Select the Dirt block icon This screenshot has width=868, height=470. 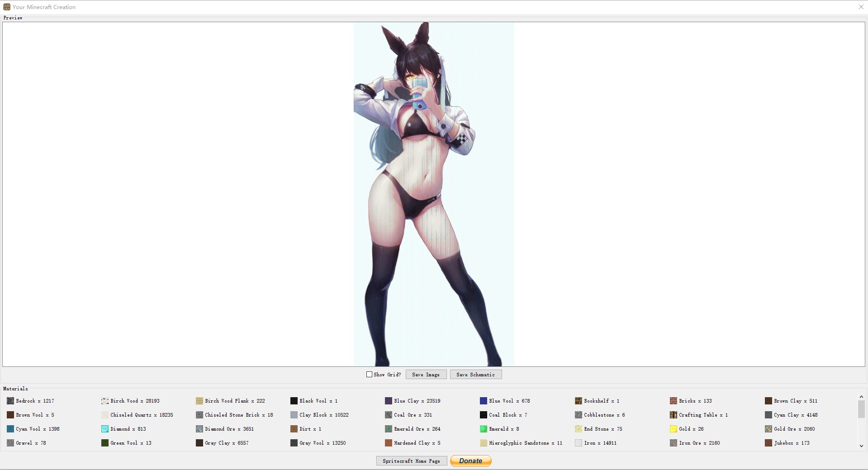[x=294, y=429]
